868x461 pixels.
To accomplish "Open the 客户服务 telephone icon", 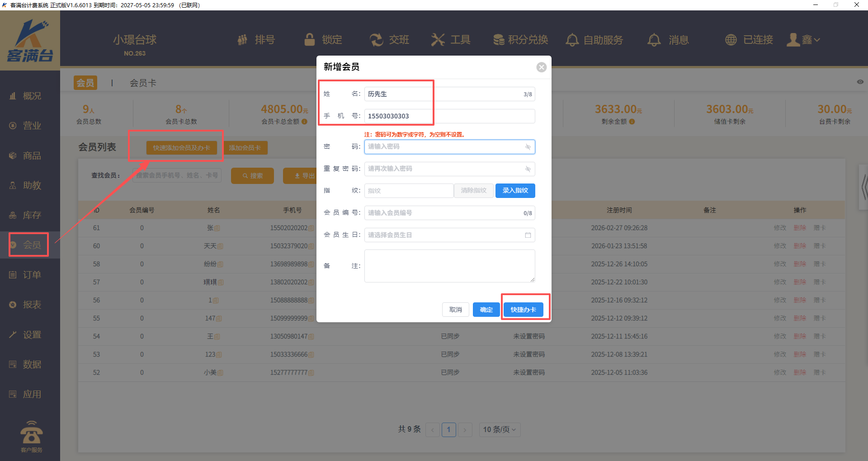I will (x=31, y=434).
